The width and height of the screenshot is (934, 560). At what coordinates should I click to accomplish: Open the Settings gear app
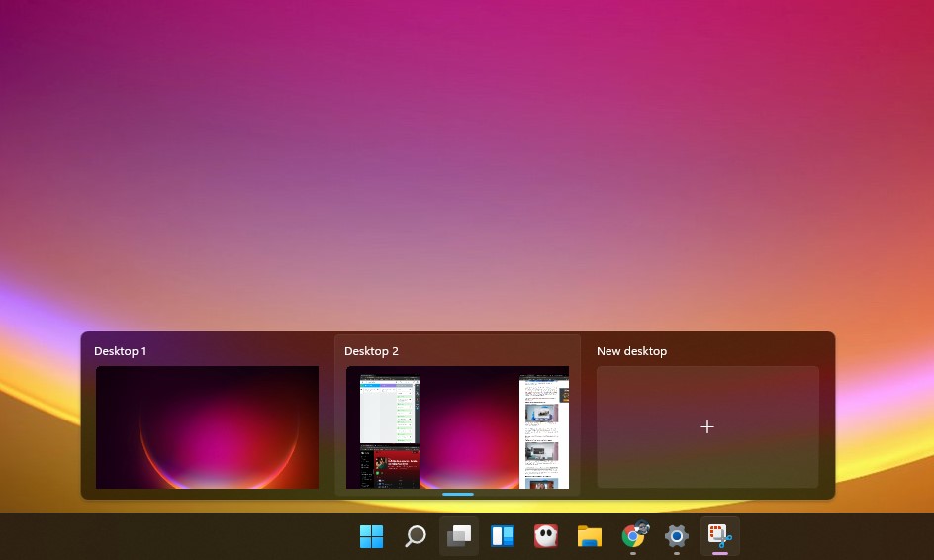(677, 536)
